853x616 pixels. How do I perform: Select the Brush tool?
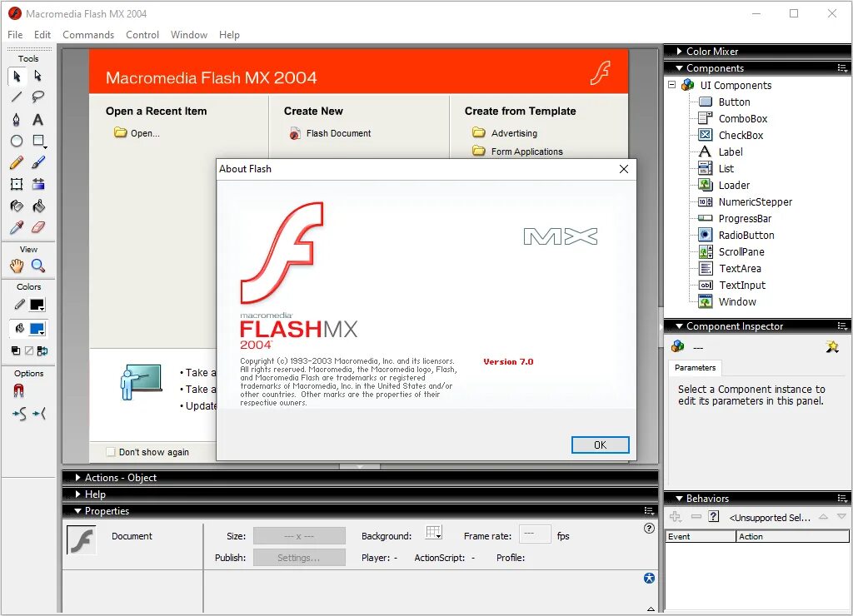(38, 162)
